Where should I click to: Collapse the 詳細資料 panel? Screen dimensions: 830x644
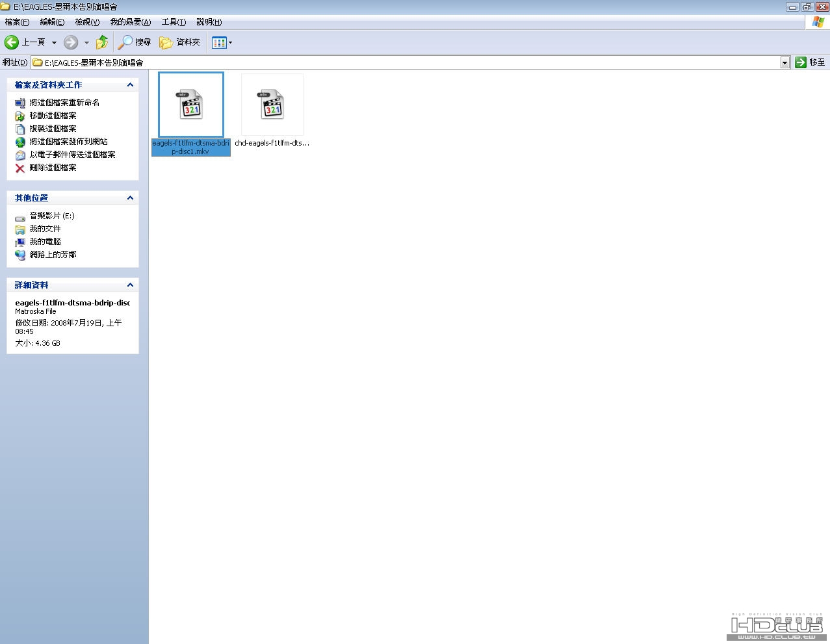(x=130, y=285)
